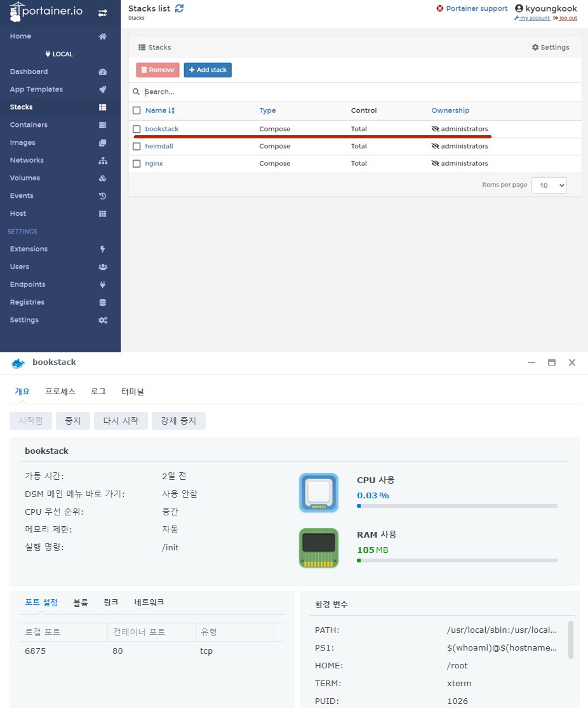Click the Users group icon
The height and width of the screenshot is (716, 588).
click(x=103, y=267)
